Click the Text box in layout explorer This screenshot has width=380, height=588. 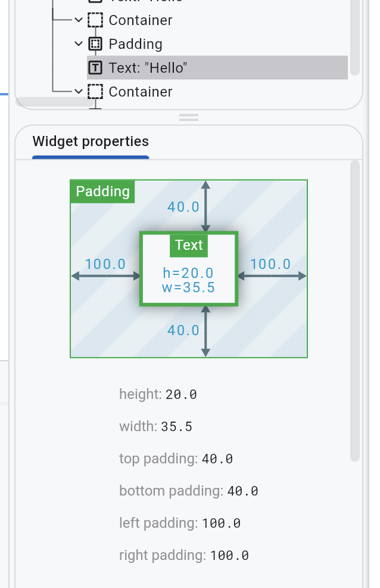click(189, 269)
